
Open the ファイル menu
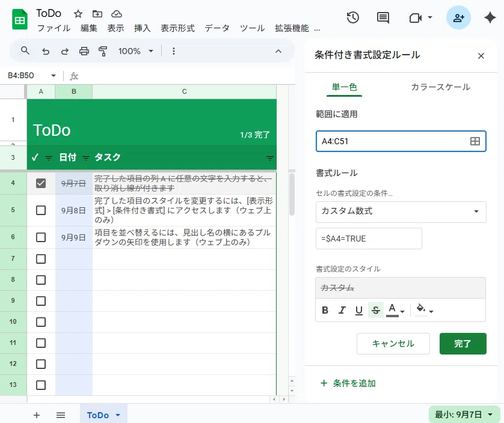tap(54, 28)
